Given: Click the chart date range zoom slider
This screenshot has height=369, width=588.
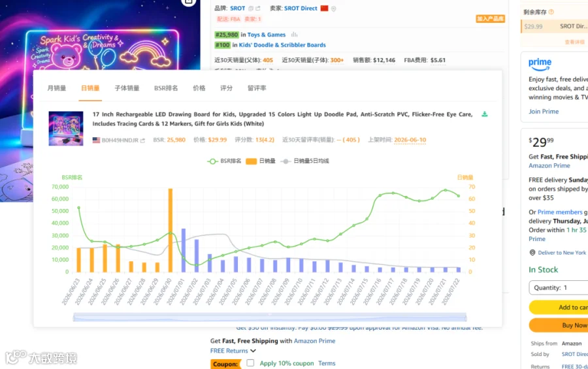Looking at the screenshot, I should (x=270, y=317).
